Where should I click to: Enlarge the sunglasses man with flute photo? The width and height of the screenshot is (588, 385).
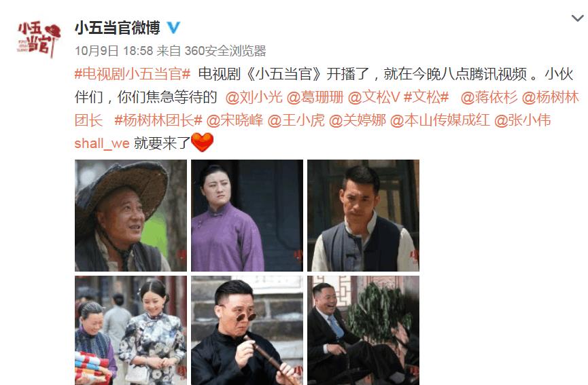pos(247,330)
